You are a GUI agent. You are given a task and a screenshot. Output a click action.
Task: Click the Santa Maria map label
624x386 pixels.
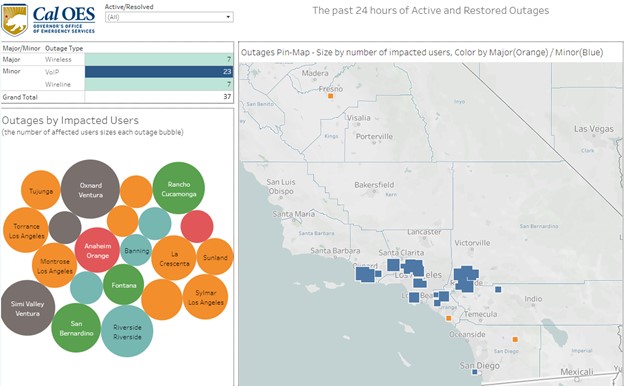coord(293,214)
